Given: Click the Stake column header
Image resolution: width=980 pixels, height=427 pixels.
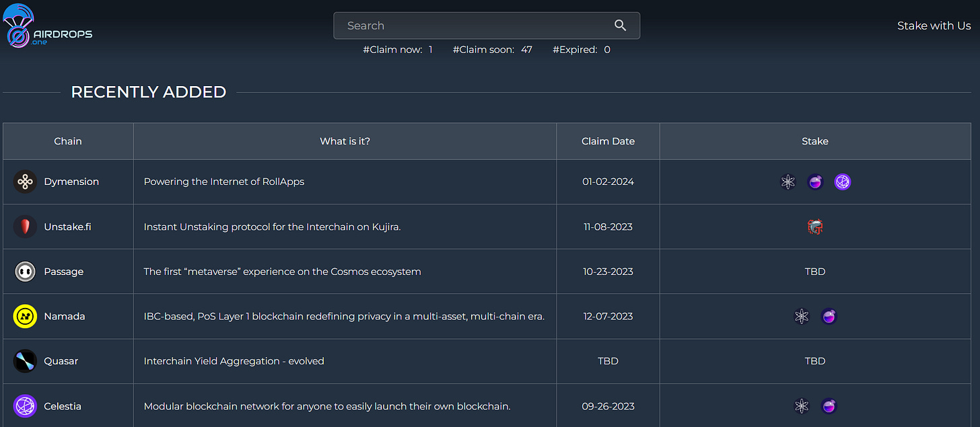Looking at the screenshot, I should (815, 141).
